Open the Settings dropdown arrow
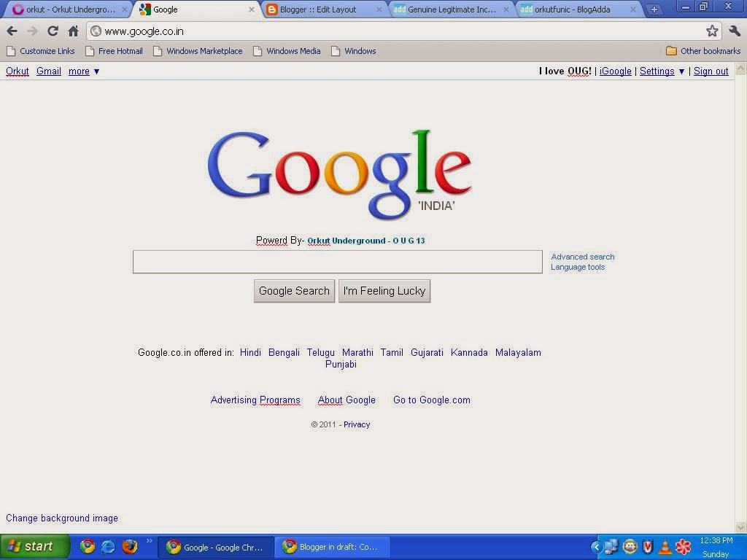Viewport: 747px width, 560px height. (682, 71)
